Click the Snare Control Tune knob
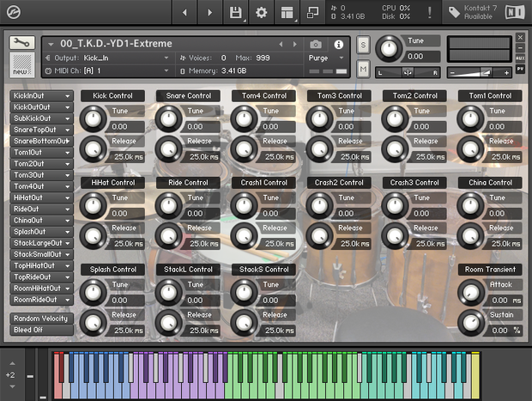 click(169, 118)
